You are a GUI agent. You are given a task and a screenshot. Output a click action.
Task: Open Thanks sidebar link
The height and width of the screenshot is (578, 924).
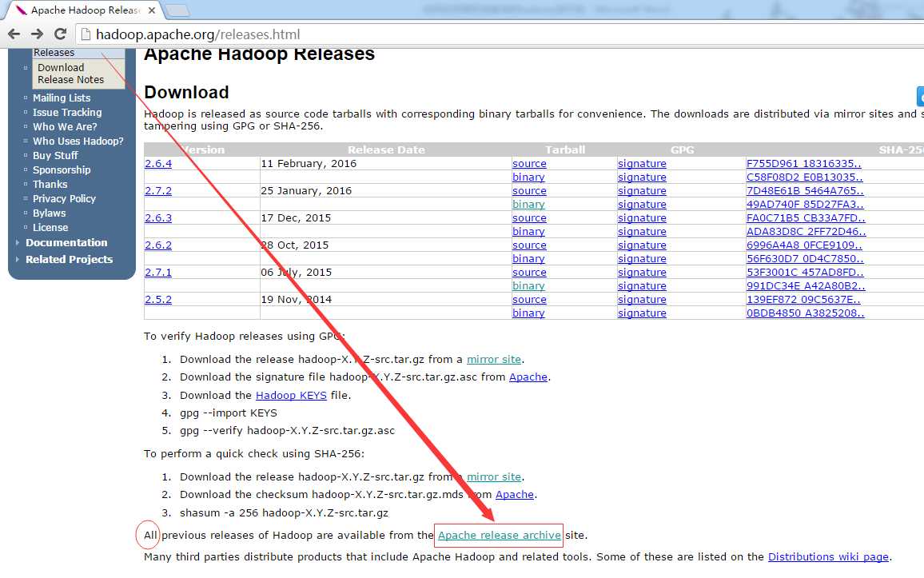(50, 185)
